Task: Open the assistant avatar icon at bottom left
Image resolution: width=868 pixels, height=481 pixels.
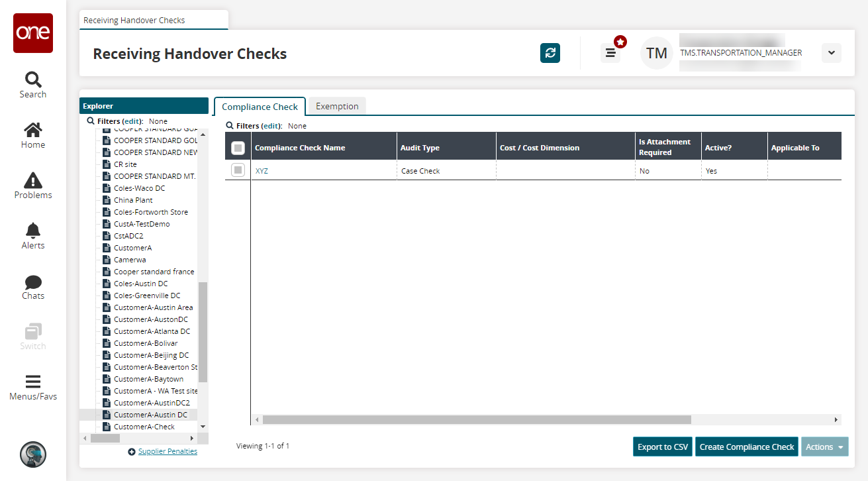Action: coord(33,454)
